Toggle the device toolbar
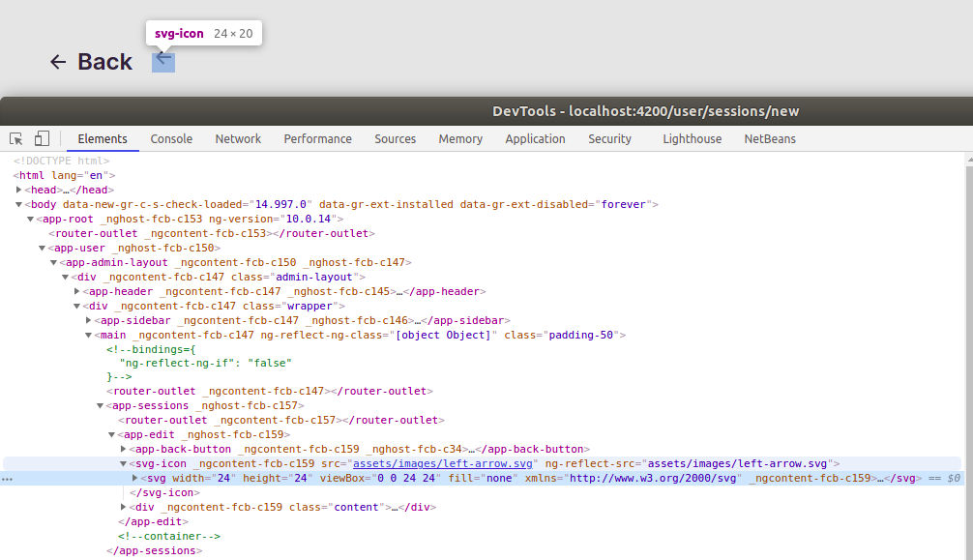This screenshot has height=560, width=973. coord(41,138)
